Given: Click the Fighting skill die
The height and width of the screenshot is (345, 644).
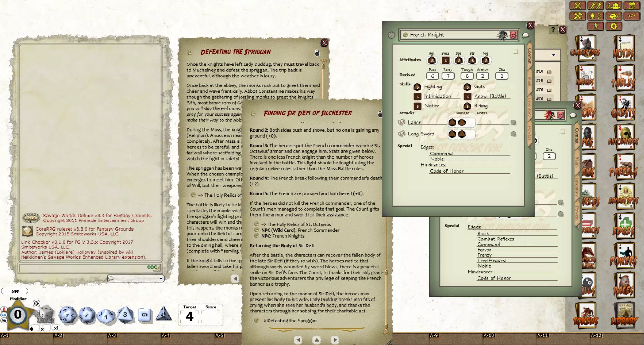Looking at the screenshot, I should click(x=417, y=87).
